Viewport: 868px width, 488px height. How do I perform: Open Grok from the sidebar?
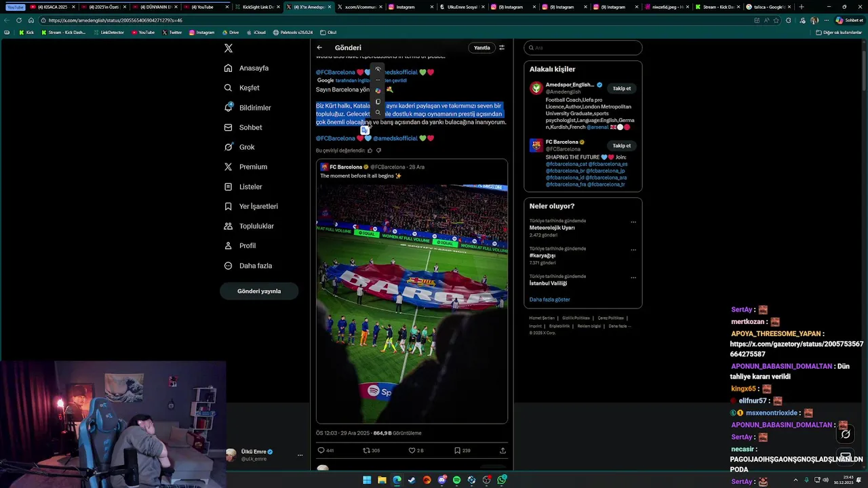(x=240, y=147)
